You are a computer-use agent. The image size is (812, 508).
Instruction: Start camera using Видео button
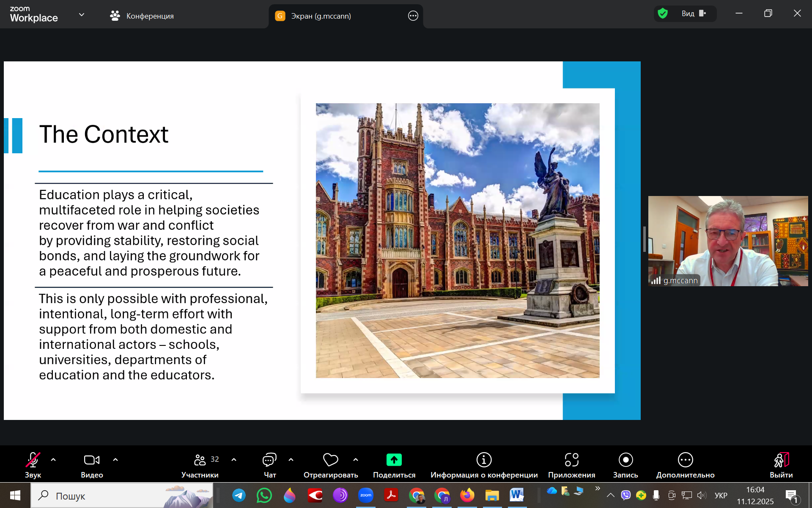(92, 464)
